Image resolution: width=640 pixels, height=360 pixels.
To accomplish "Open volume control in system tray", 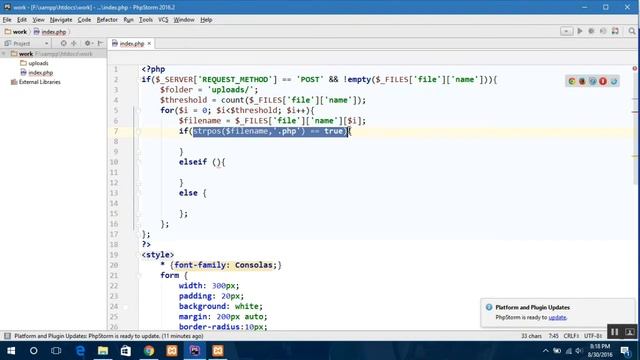I will pos(578,351).
